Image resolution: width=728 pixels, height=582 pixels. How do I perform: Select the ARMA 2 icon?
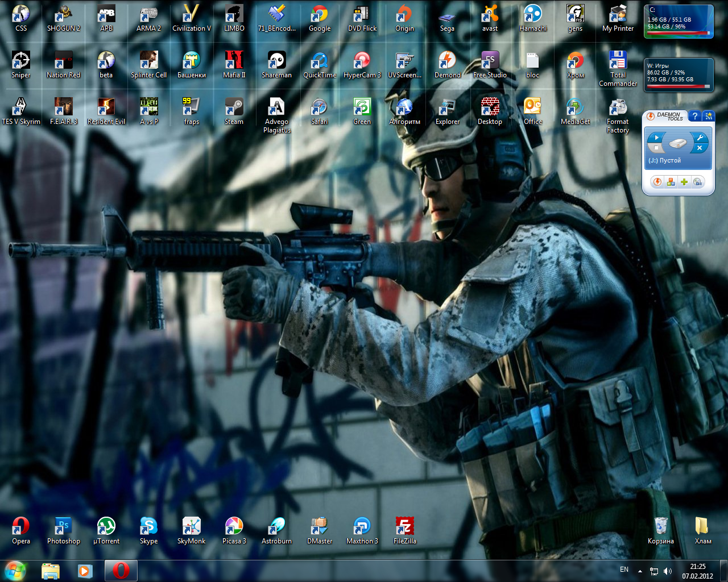pyautogui.click(x=149, y=18)
